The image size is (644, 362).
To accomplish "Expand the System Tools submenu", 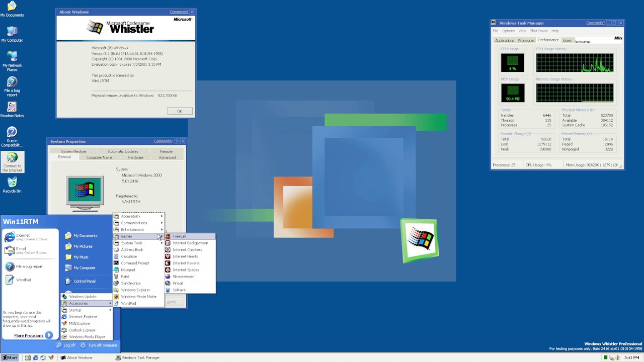I will pos(138,243).
